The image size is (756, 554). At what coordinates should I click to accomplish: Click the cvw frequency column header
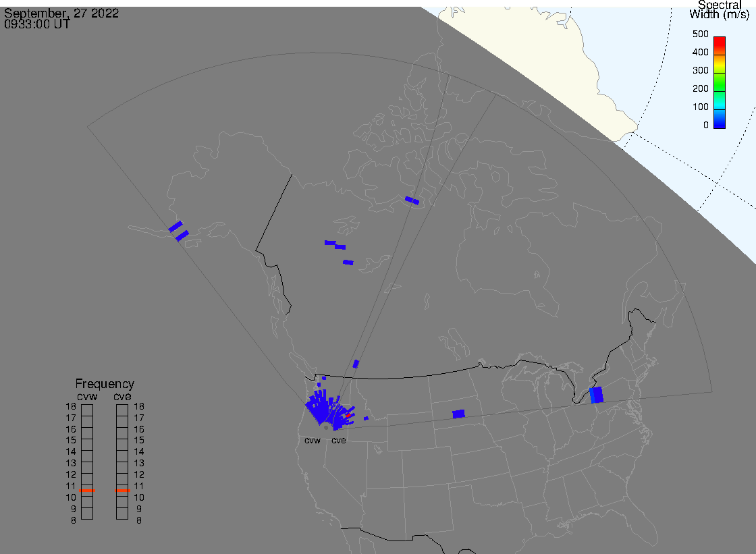pyautogui.click(x=87, y=396)
